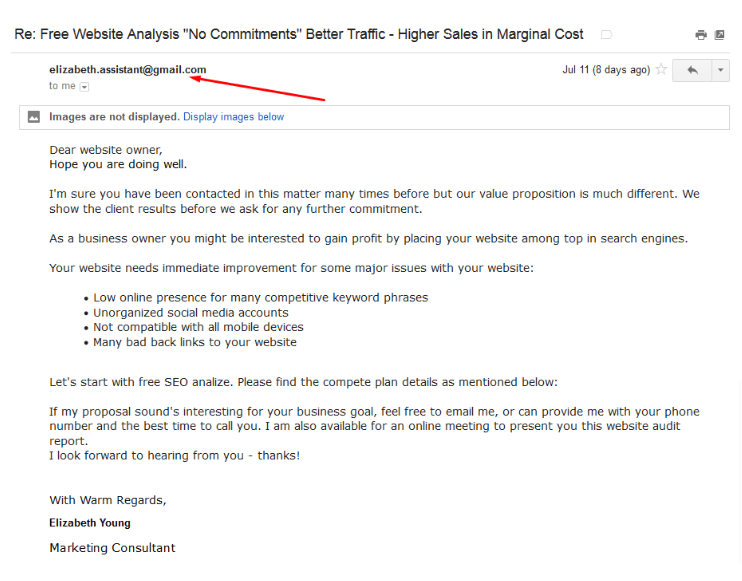Click the 'Images are not displayed' notice
This screenshot has height=581, width=742.
(x=114, y=117)
